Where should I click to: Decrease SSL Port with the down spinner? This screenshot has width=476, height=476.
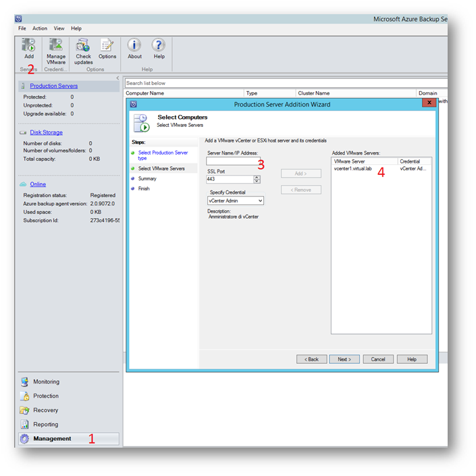[257, 181]
